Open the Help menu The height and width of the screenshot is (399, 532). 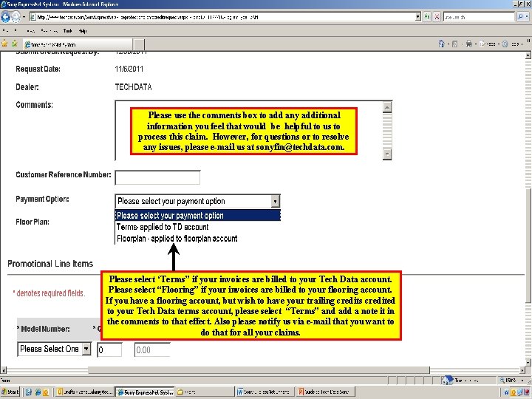[83, 30]
